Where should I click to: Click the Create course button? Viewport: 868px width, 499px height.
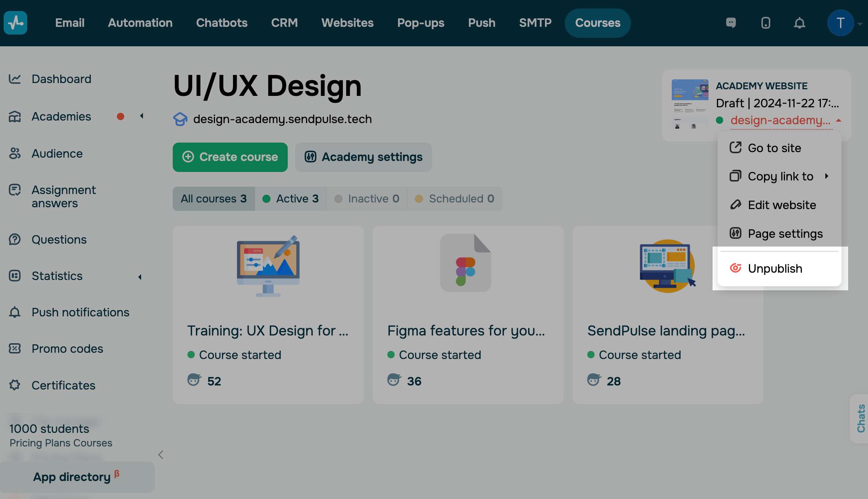(x=230, y=157)
